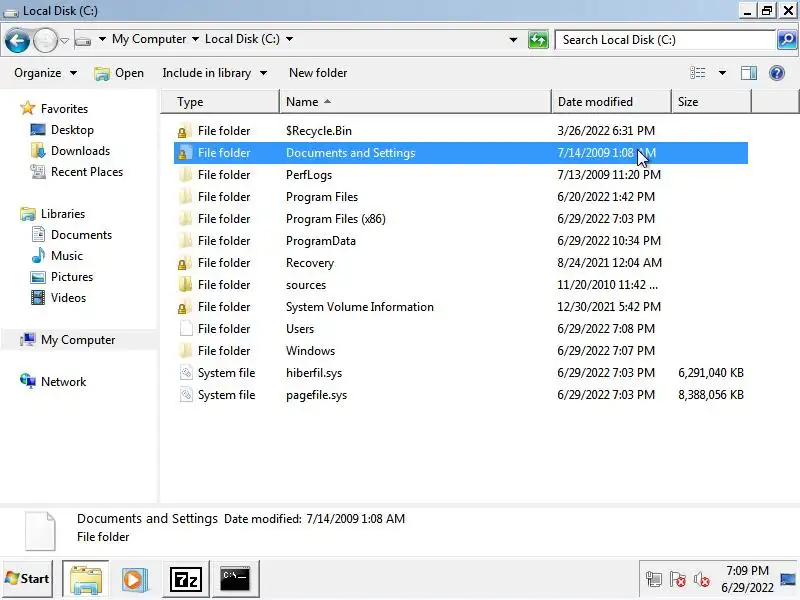Click Open in the toolbar

tap(119, 73)
